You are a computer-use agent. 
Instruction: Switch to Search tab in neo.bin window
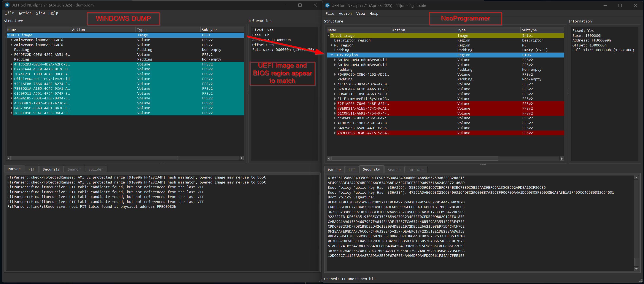click(394, 170)
